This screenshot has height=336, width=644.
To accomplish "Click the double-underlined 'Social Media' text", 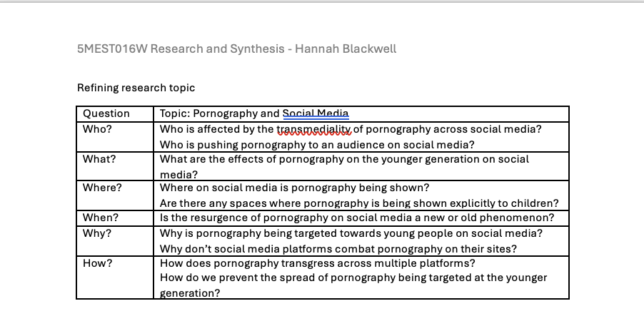I will tap(316, 113).
